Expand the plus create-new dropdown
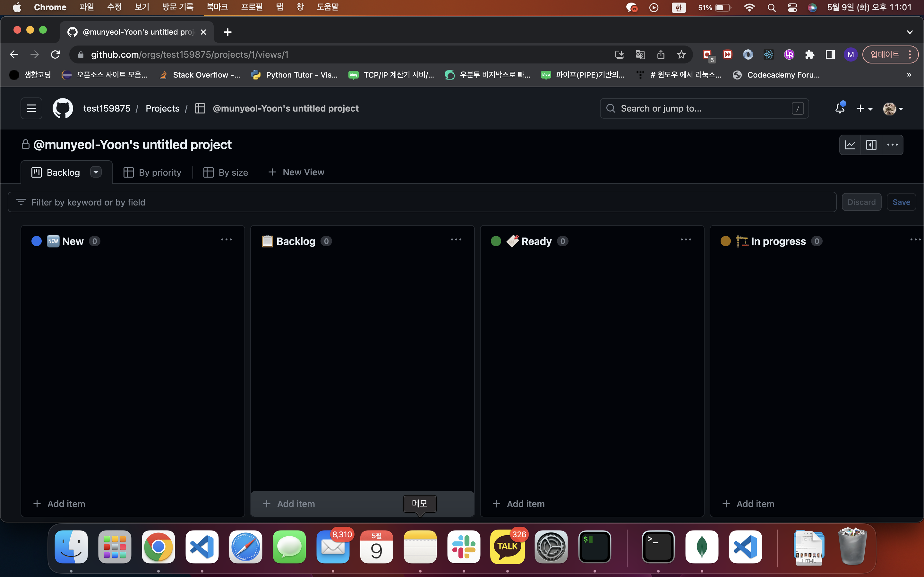The height and width of the screenshot is (577, 924). coord(864,109)
